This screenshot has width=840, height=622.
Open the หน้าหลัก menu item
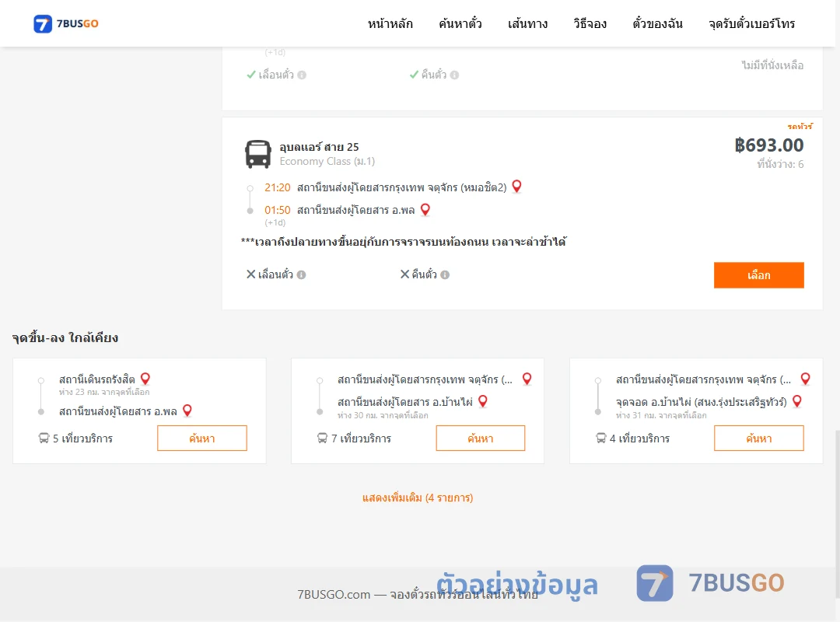pos(390,23)
